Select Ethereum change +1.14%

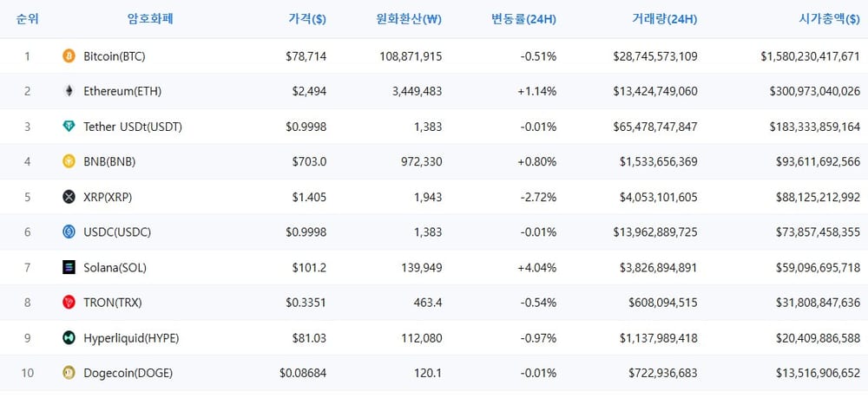tap(537, 92)
